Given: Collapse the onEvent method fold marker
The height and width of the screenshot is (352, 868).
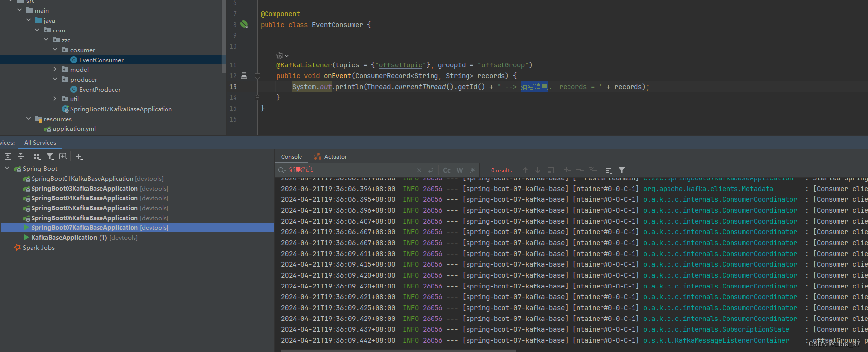Looking at the screenshot, I should click(257, 76).
